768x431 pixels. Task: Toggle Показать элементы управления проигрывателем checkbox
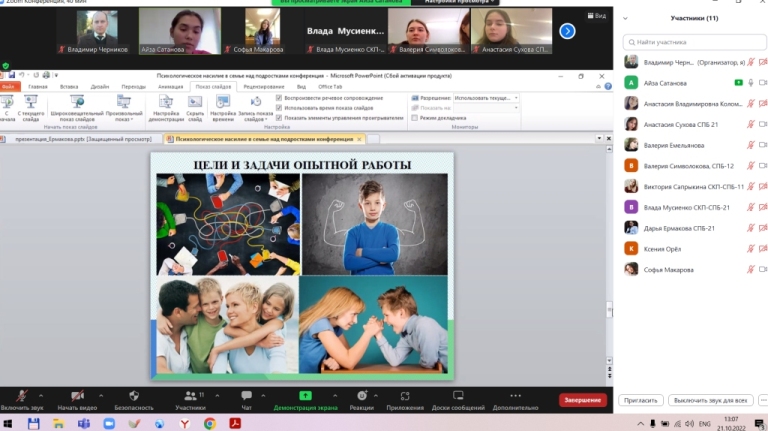[279, 118]
